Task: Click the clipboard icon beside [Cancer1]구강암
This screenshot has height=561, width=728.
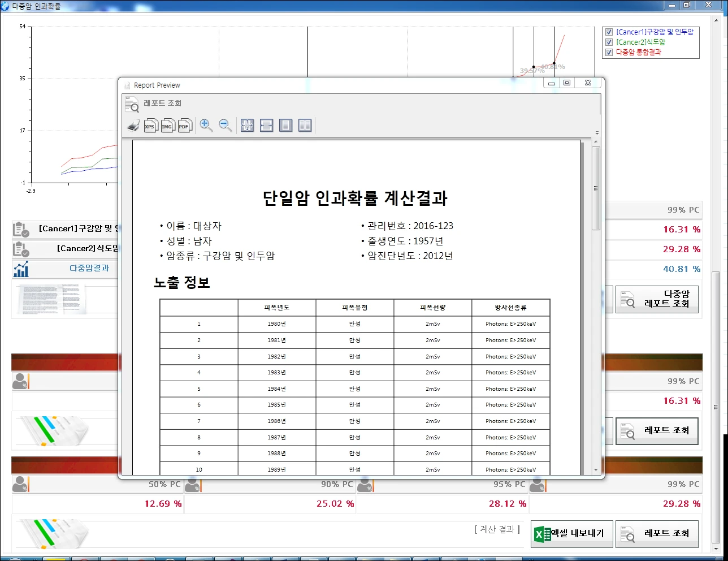Action: point(21,229)
